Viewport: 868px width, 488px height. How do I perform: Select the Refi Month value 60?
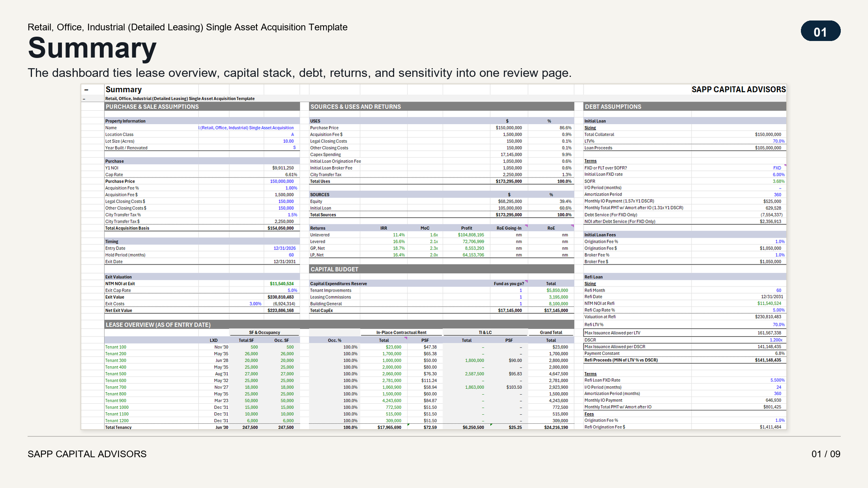pos(779,291)
